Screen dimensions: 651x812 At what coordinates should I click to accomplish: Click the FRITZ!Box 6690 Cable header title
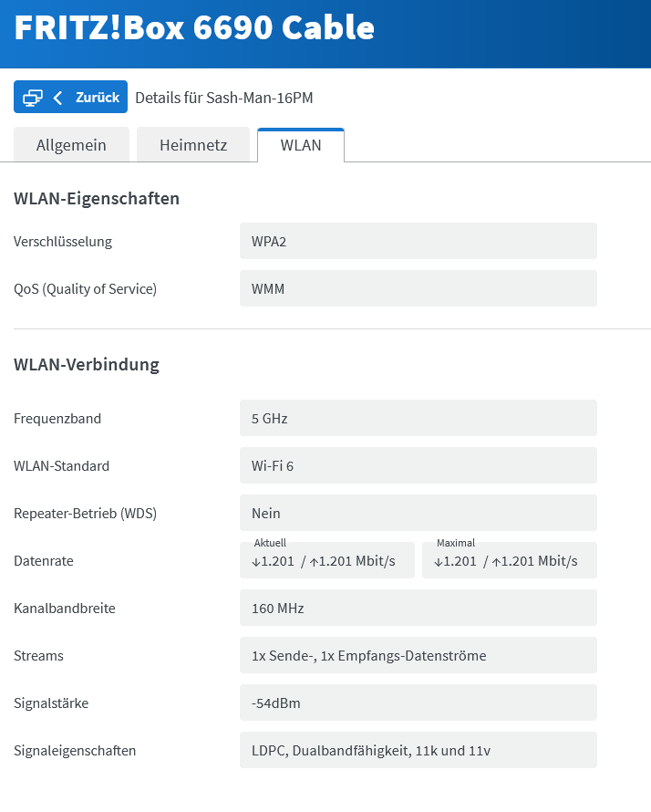[194, 28]
